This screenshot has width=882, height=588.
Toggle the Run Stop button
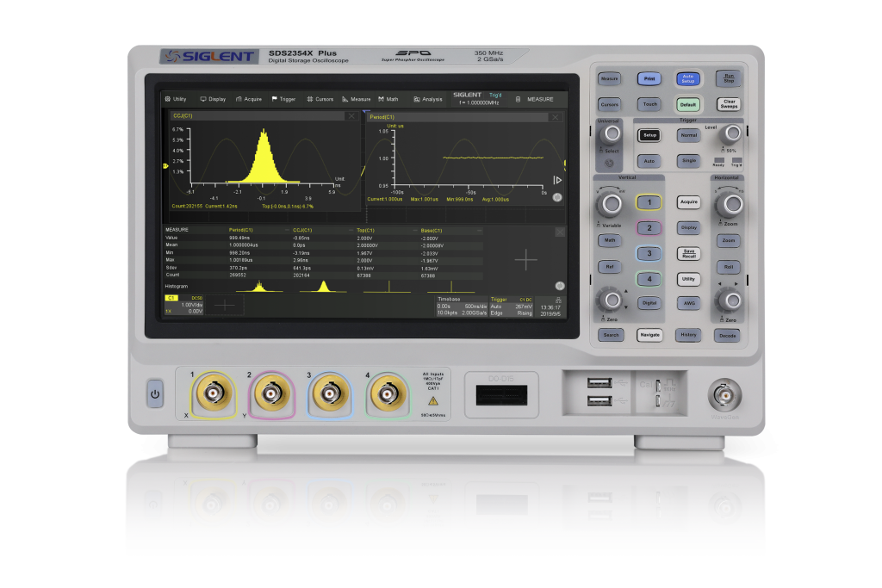click(x=728, y=78)
